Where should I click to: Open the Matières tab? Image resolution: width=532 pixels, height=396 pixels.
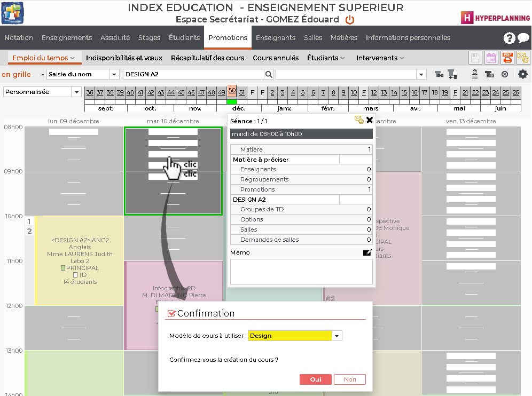point(344,38)
